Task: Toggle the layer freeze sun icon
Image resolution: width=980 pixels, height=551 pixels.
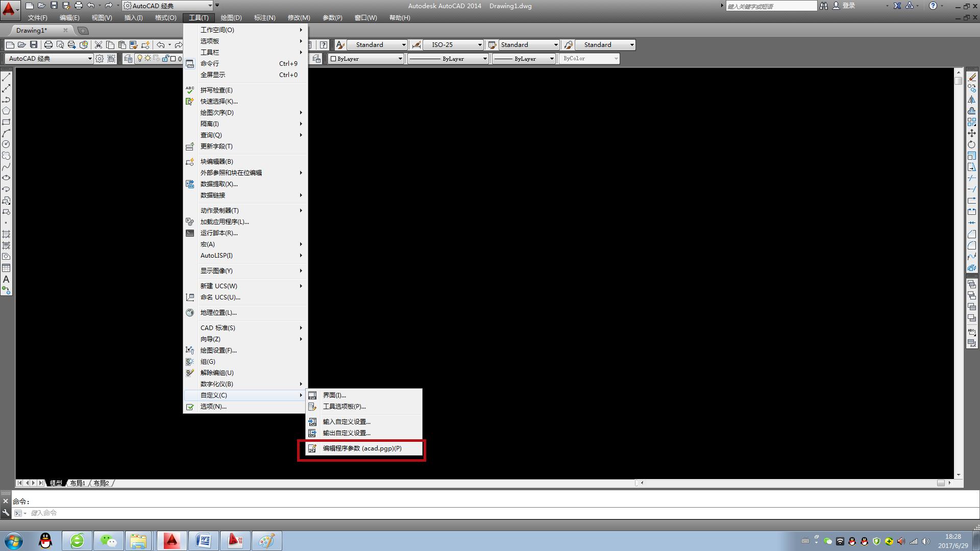Action: click(148, 59)
